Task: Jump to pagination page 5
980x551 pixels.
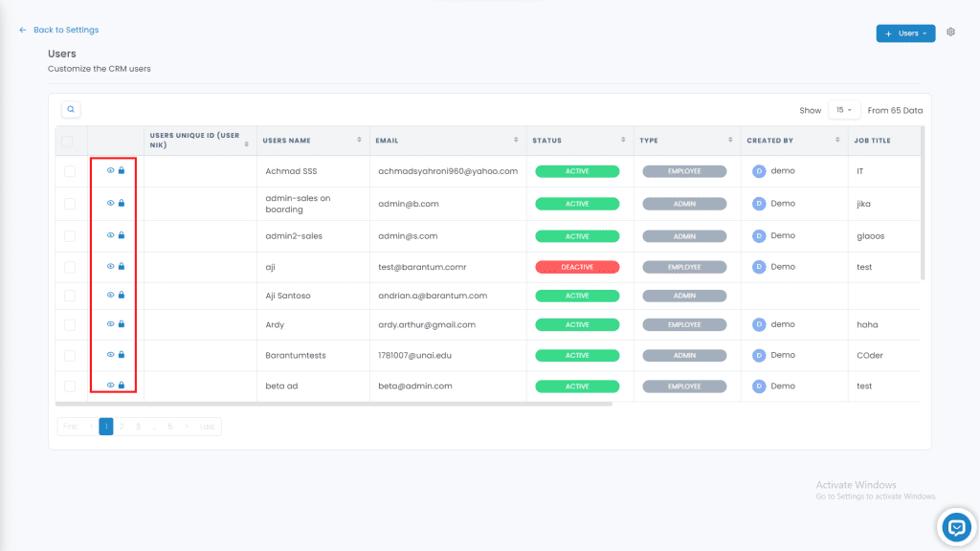Action: (x=170, y=427)
